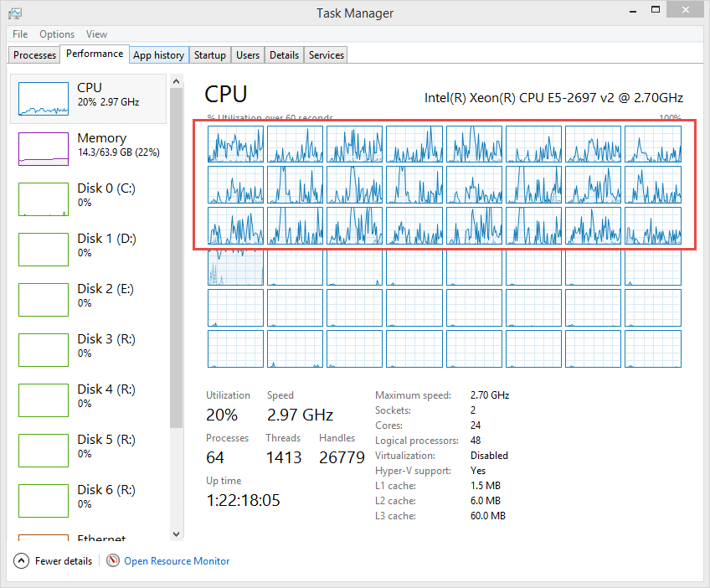Switch to the Processes tab
This screenshot has width=710, height=588.
35,55
